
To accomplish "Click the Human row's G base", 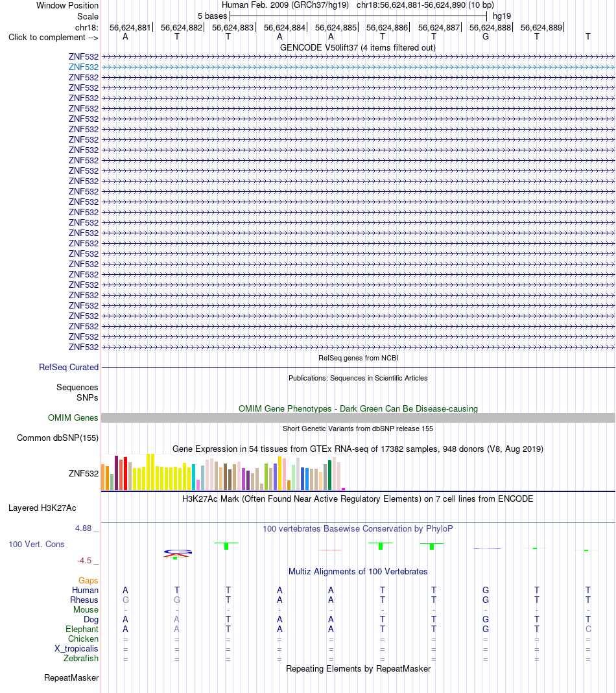I will [486, 591].
